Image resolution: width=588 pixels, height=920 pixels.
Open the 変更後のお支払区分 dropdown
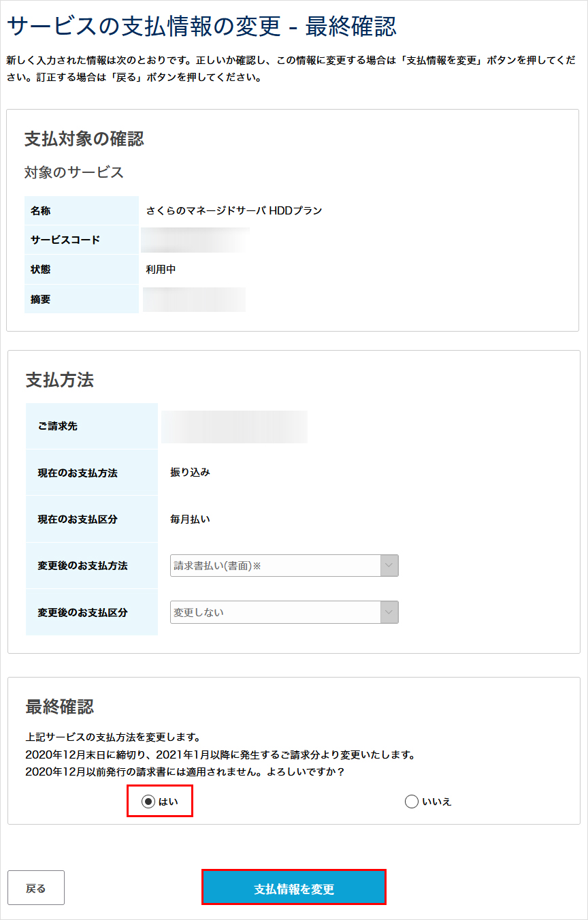coord(284,612)
